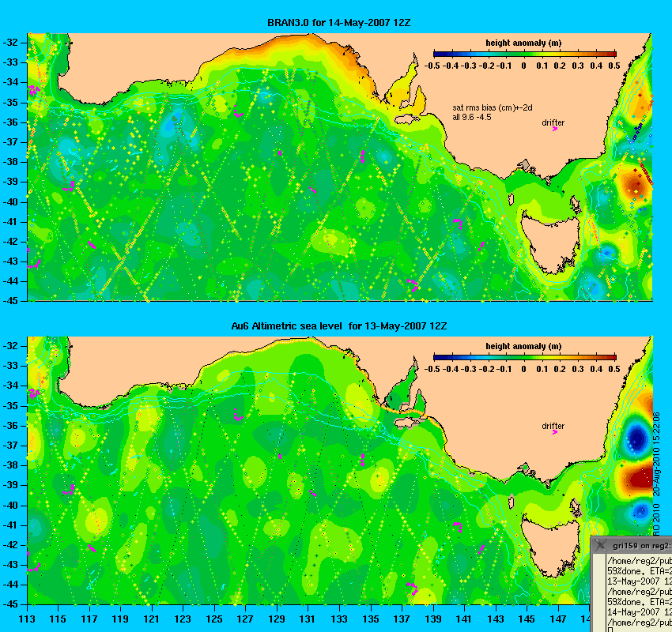
Task: Click the -0.5 tick on the BRAN3.0 colorbar
Action: tap(432, 66)
